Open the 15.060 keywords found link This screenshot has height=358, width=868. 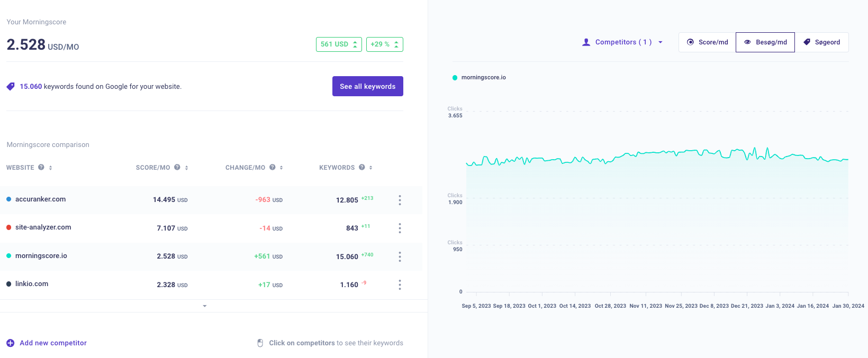tap(31, 87)
